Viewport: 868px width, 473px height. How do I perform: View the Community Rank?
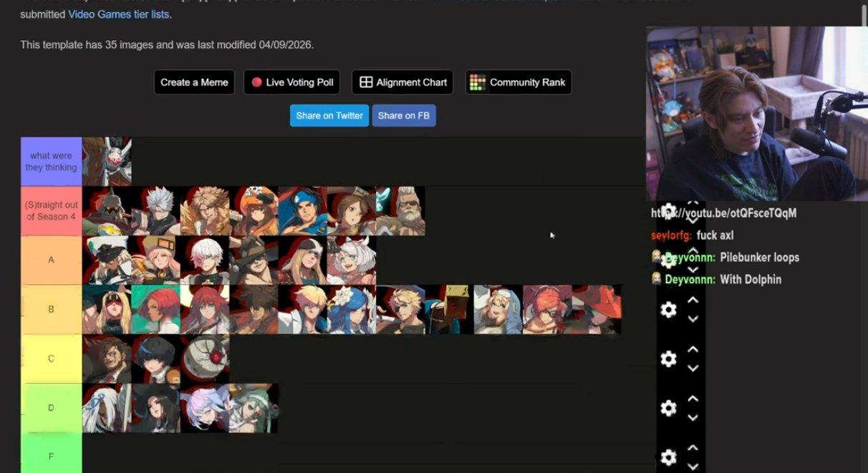518,82
